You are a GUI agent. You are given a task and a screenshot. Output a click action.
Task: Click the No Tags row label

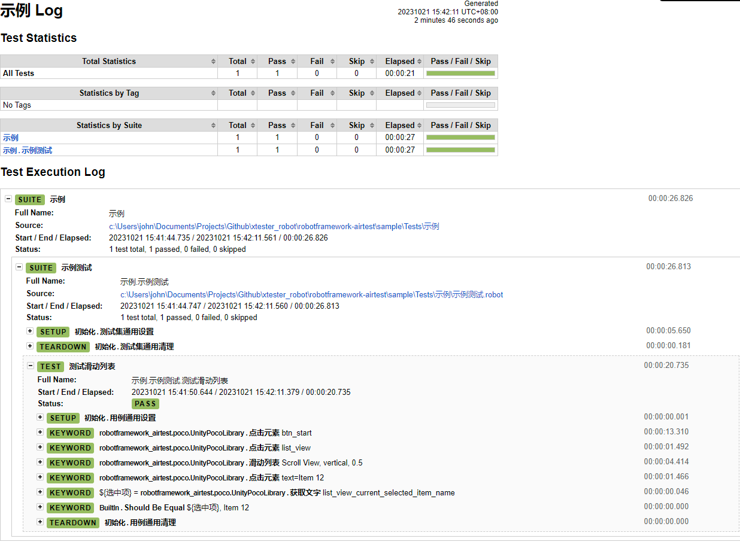[x=17, y=105]
